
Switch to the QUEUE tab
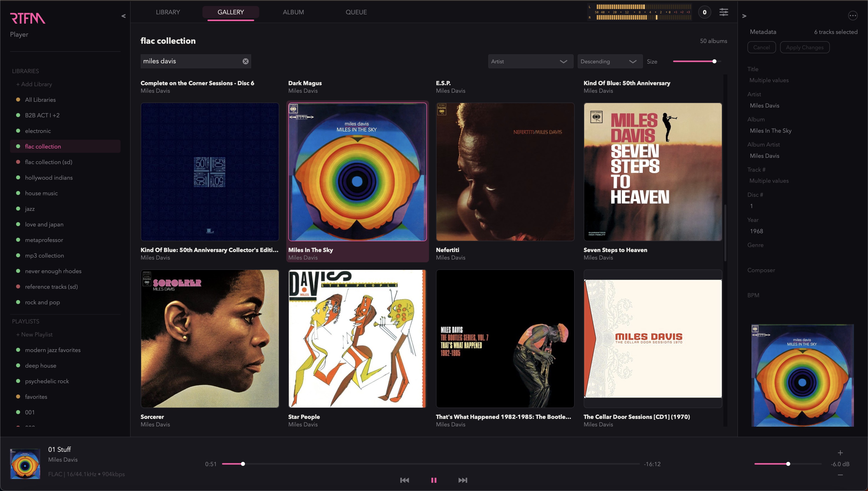(356, 12)
